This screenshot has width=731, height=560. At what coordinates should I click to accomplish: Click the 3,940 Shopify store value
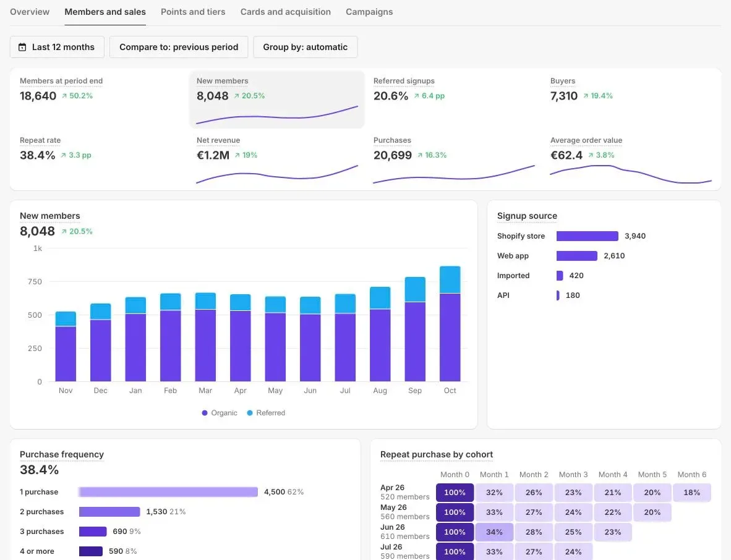coord(635,236)
